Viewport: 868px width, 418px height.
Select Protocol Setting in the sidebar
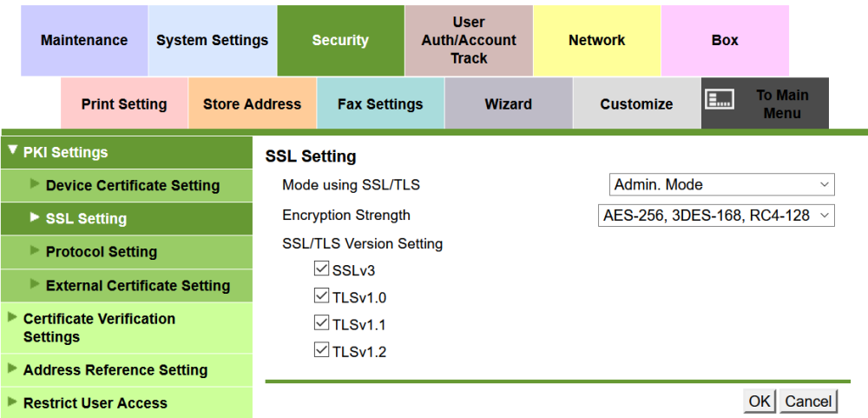(102, 252)
